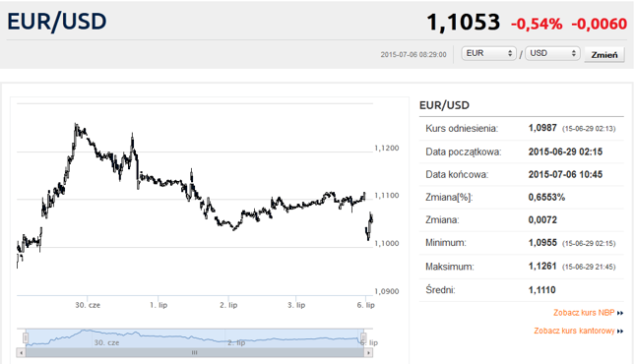
Task: Click the 1,1200 price axis label
Action: pyautogui.click(x=387, y=149)
